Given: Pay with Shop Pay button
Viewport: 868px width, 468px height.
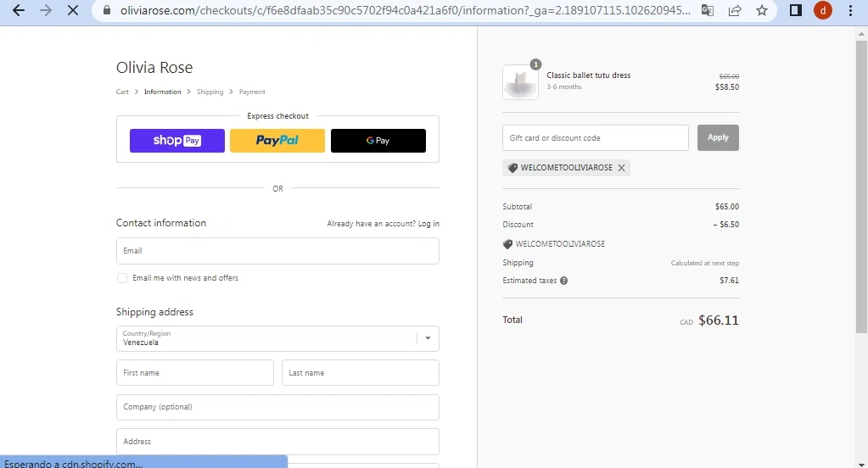Looking at the screenshot, I should [177, 141].
